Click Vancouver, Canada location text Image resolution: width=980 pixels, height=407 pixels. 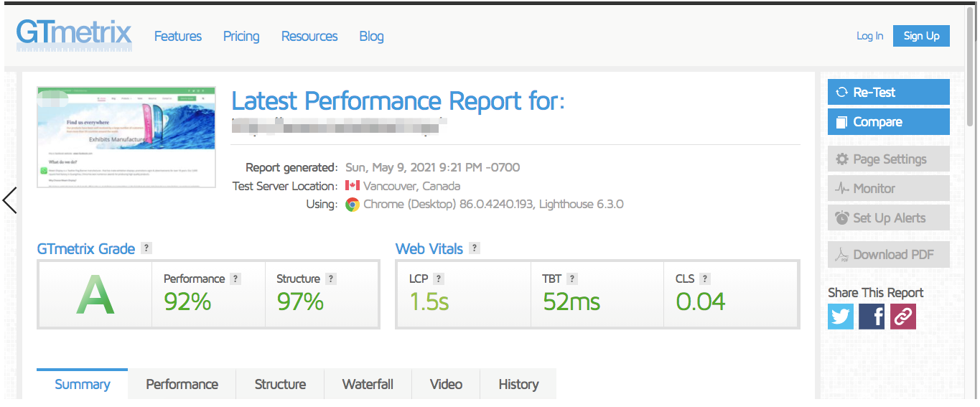point(411,186)
